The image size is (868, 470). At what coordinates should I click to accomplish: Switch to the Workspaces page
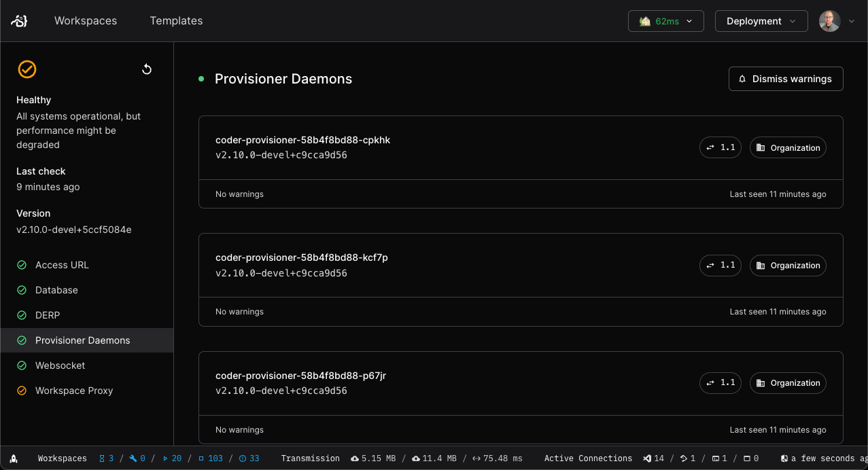(86, 20)
